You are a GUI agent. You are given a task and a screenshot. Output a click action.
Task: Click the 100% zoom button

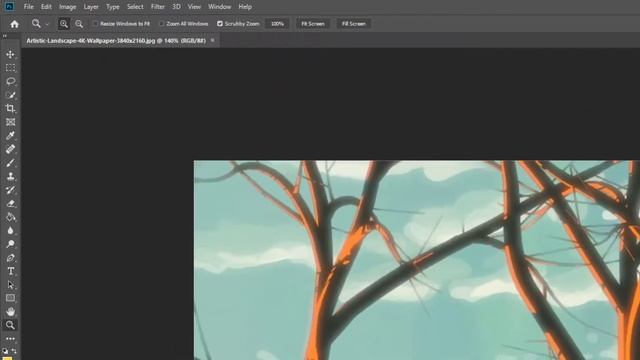click(277, 24)
